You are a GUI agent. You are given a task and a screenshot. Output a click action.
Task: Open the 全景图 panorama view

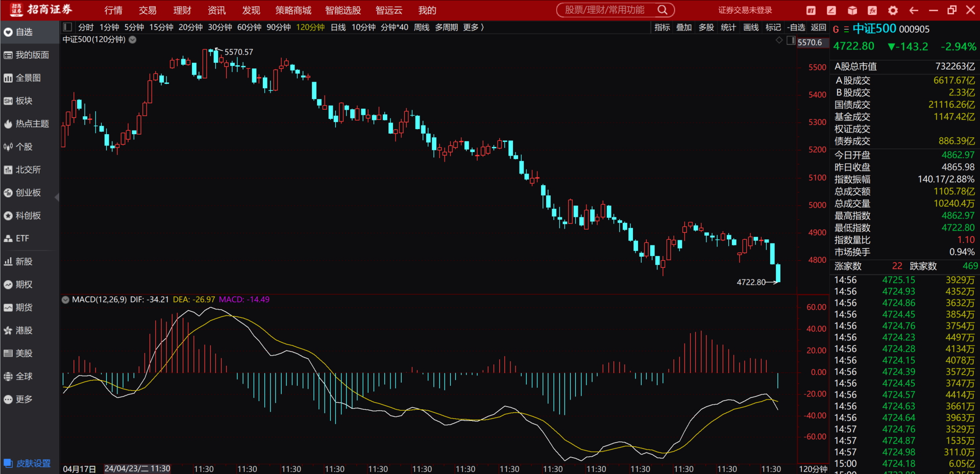point(30,78)
